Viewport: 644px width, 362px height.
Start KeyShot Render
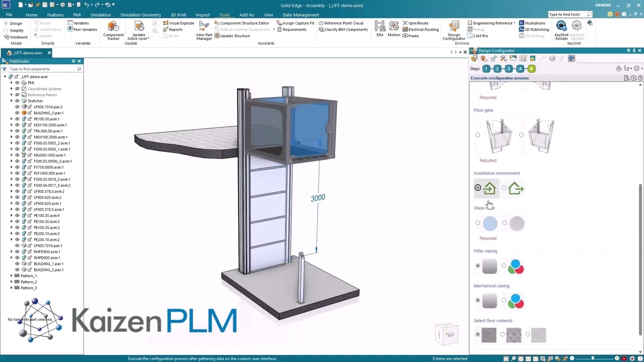(x=561, y=31)
